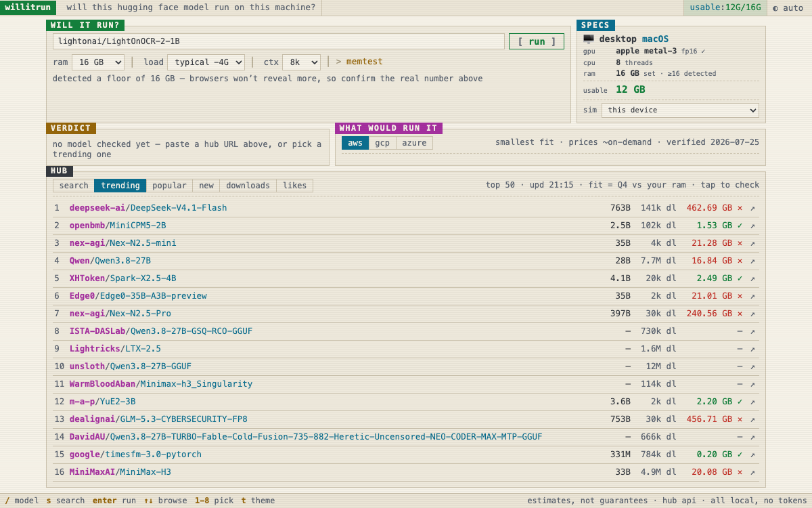Click the desktop monitor icon in Specs
Screen dimensions: 812x508
[589, 39]
